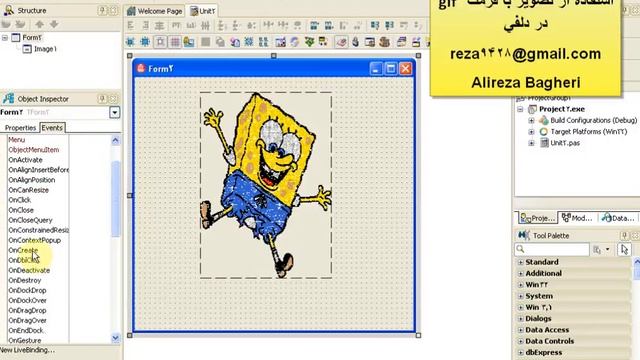Click the move-down arrow in Structure toolbar

[x=53, y=24]
